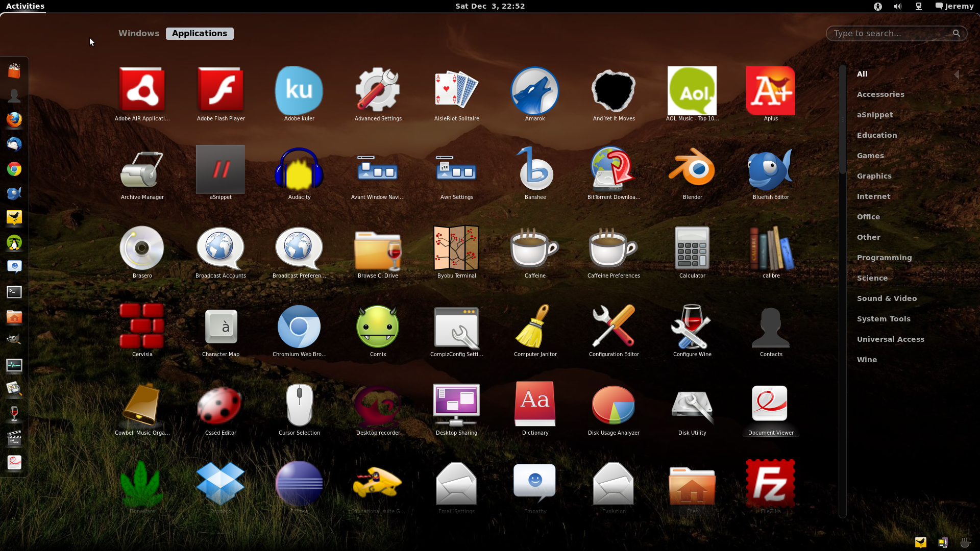The height and width of the screenshot is (551, 980).
Task: Launch Brasero disc burner
Action: point(142,248)
